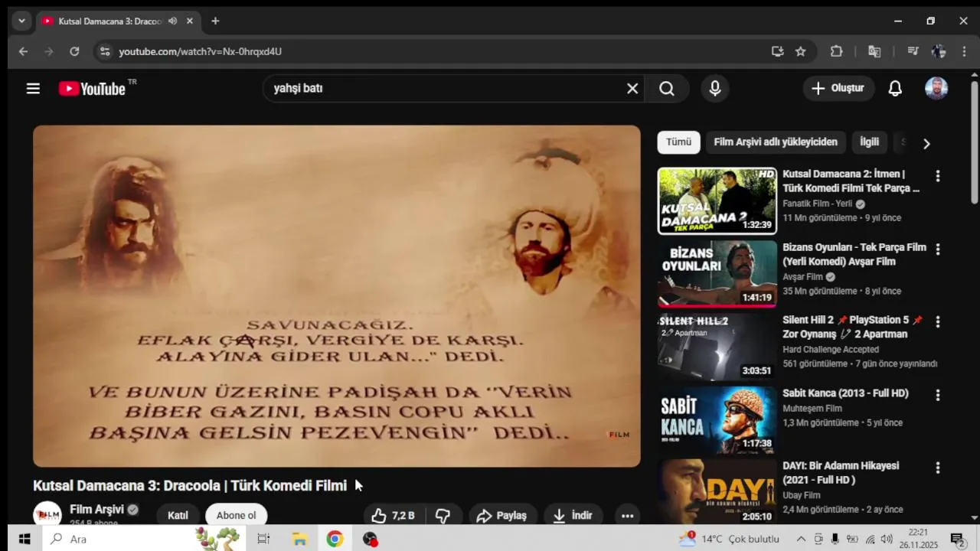Open Film Arşivi channel avatar
The width and height of the screenshot is (980, 551).
[x=47, y=514]
